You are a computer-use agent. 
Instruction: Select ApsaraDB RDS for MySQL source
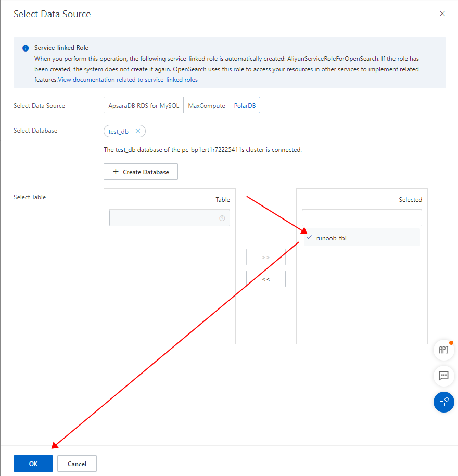click(144, 105)
